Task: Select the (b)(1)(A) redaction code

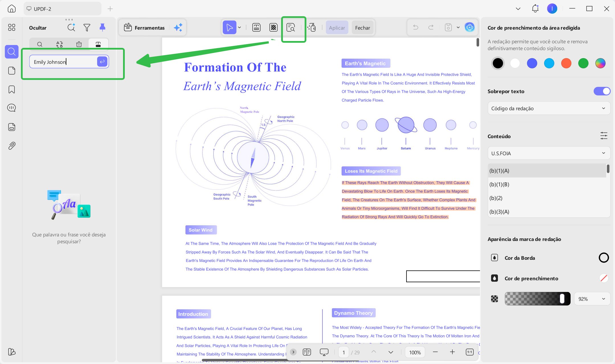Action: (x=547, y=171)
